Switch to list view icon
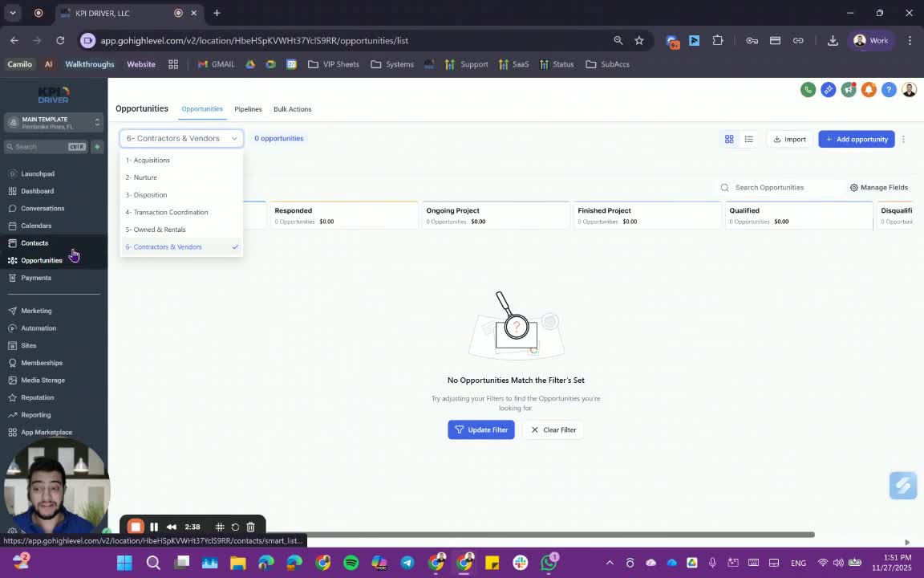 click(x=749, y=139)
